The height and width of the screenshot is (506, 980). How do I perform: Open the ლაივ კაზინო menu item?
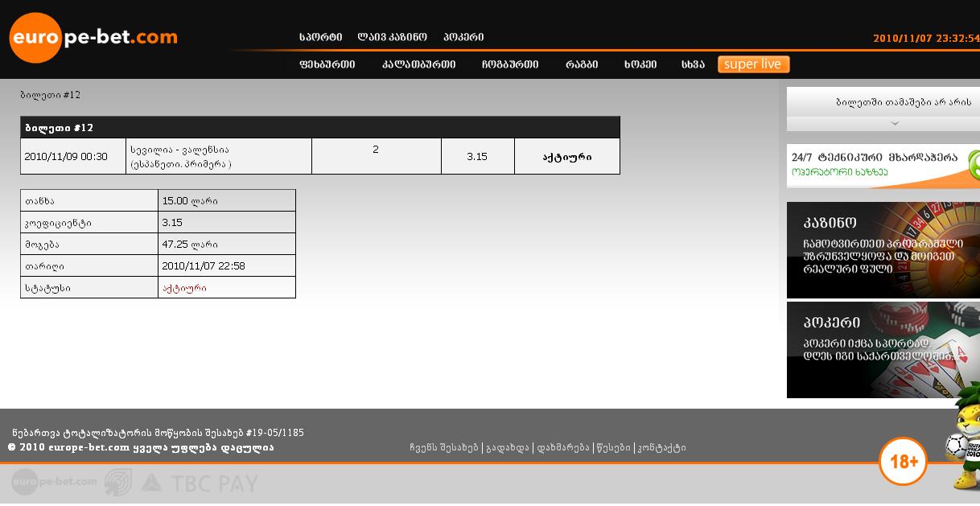coord(392,37)
